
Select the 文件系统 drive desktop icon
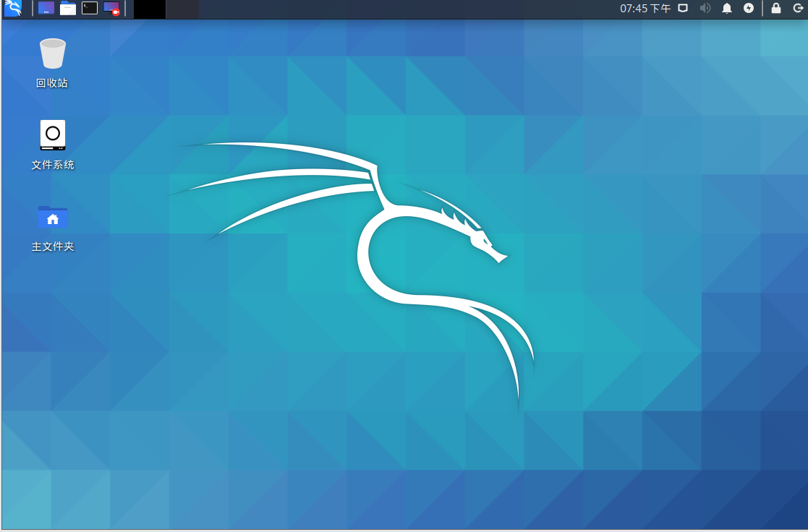coord(53,135)
